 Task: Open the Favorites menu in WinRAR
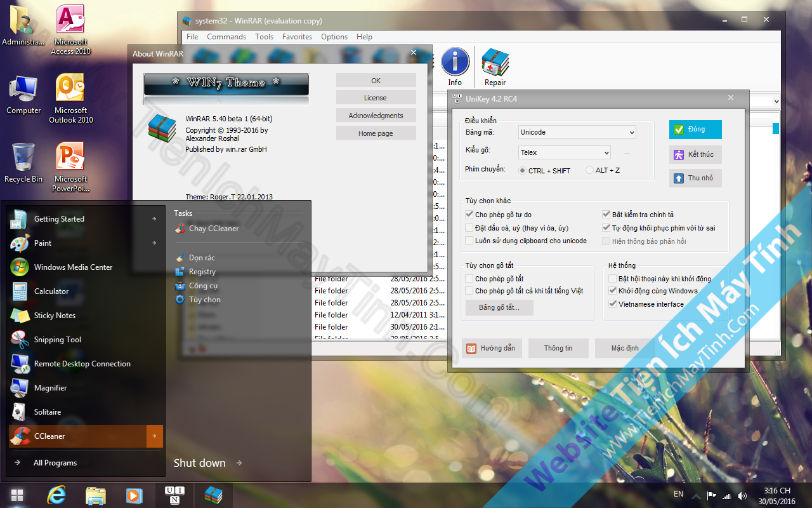[x=298, y=37]
